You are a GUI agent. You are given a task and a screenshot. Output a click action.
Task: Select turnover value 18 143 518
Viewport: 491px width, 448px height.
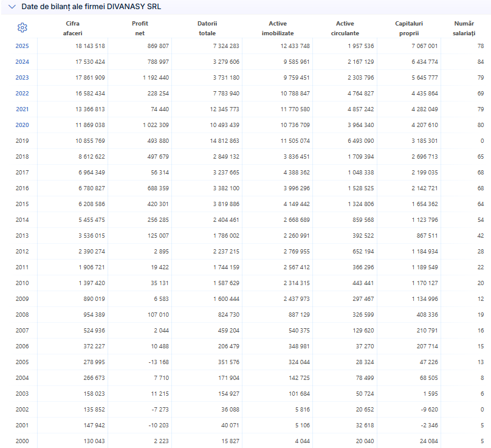tap(90, 46)
